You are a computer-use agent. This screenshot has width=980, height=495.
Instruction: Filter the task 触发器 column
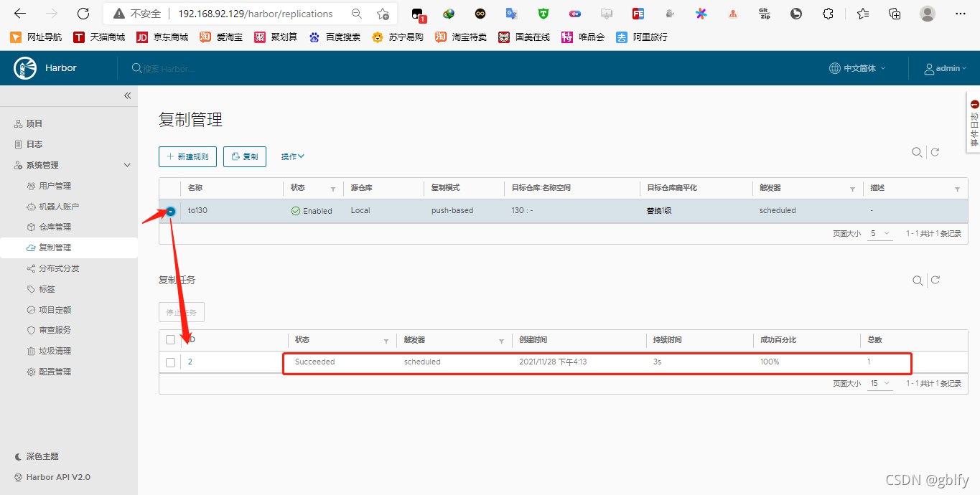pyautogui.click(x=502, y=341)
